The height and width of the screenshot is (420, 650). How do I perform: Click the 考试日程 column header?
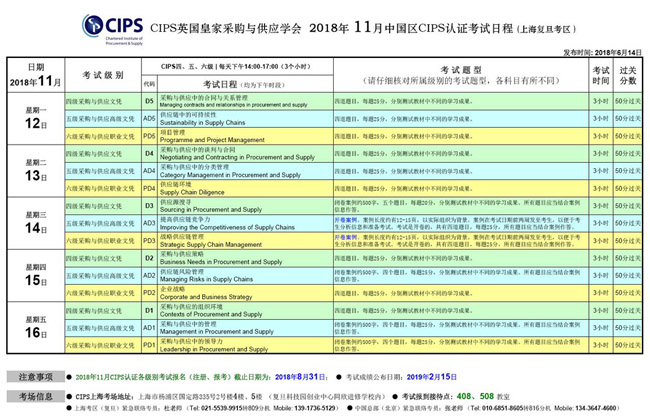245,84
